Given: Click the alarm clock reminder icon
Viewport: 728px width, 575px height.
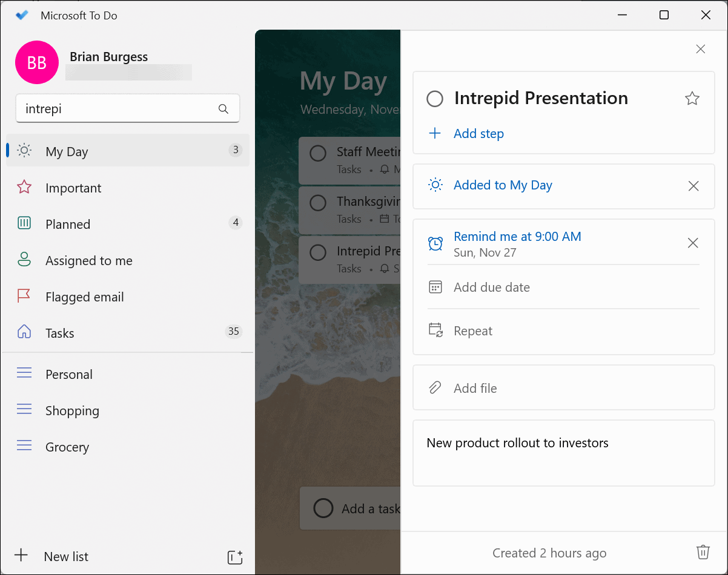Looking at the screenshot, I should pyautogui.click(x=435, y=243).
